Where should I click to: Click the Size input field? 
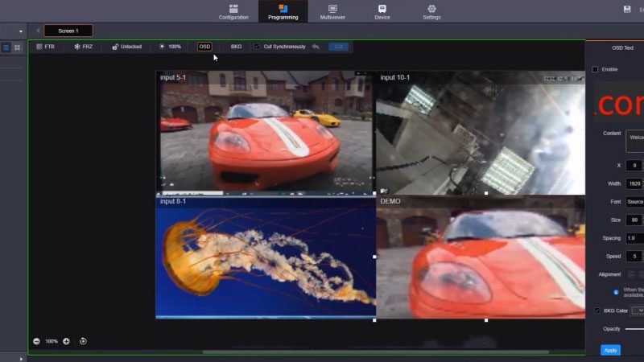tap(634, 220)
